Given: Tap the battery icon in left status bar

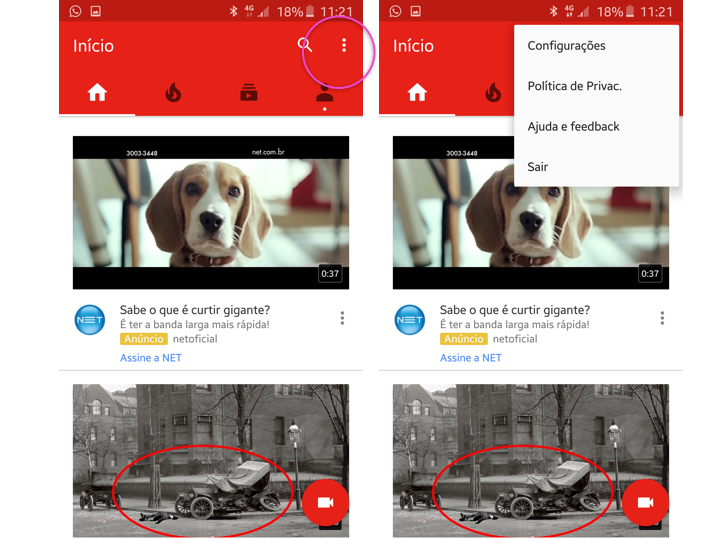Looking at the screenshot, I should click(x=310, y=11).
